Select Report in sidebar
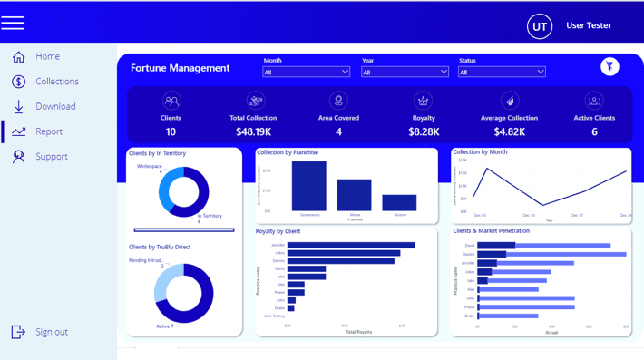The height and width of the screenshot is (360, 644). coord(49,131)
